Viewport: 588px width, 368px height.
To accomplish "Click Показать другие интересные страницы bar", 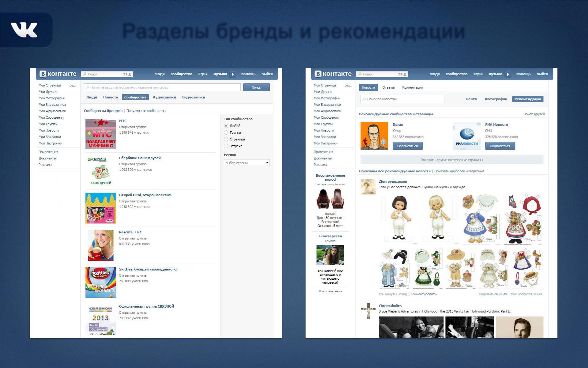I will click(x=452, y=160).
